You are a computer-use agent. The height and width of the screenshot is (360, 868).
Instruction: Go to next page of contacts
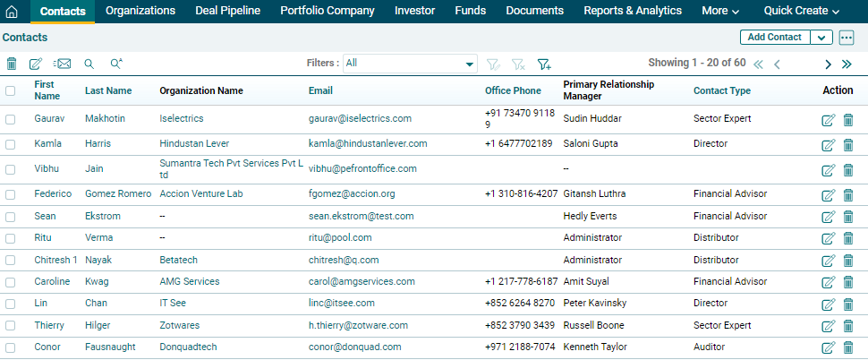(x=828, y=64)
